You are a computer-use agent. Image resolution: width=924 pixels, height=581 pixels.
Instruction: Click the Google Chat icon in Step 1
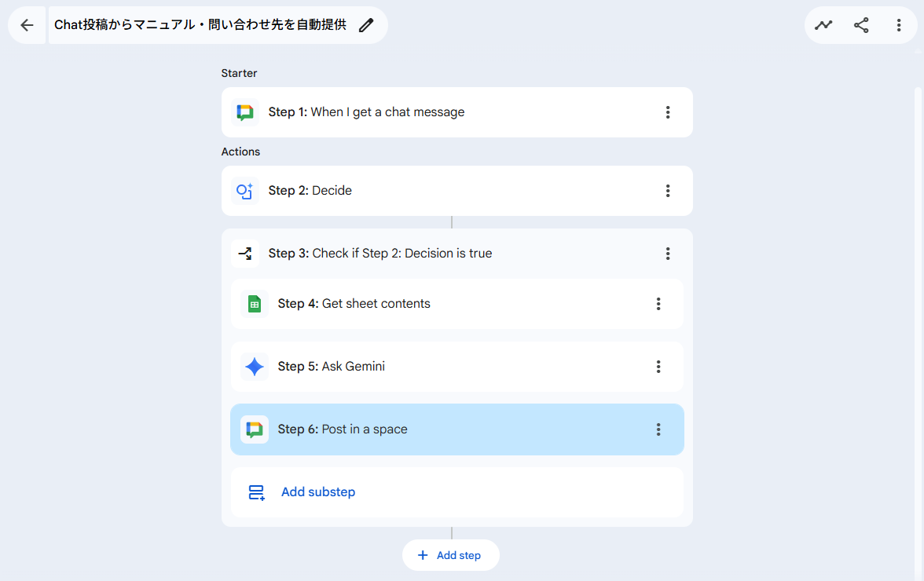point(245,112)
